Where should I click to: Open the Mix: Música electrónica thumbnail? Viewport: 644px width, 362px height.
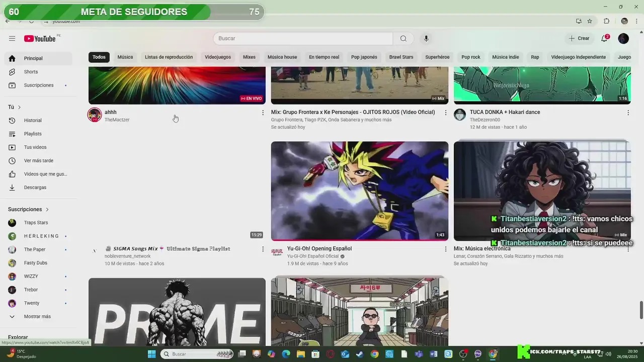[x=542, y=191]
